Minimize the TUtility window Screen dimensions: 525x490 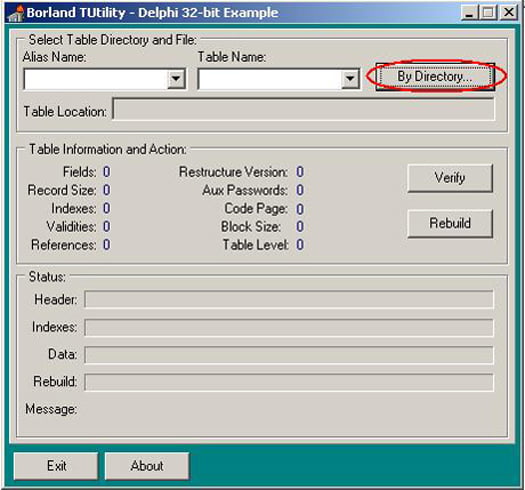(x=469, y=13)
